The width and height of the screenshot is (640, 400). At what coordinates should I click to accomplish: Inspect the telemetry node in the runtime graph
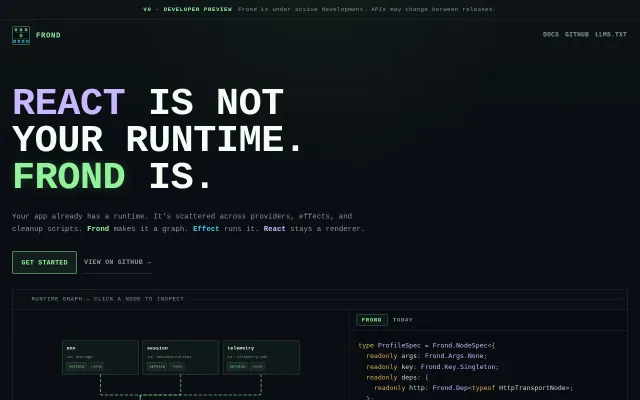261,358
